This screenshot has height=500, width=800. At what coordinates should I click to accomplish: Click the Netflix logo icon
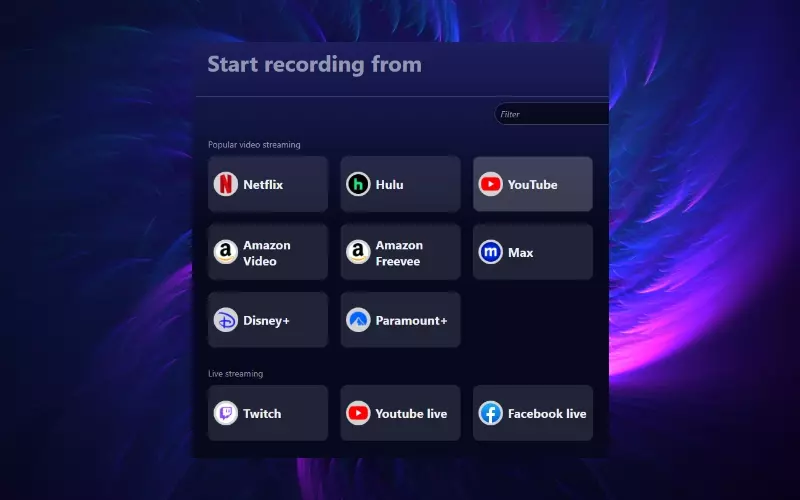click(226, 184)
